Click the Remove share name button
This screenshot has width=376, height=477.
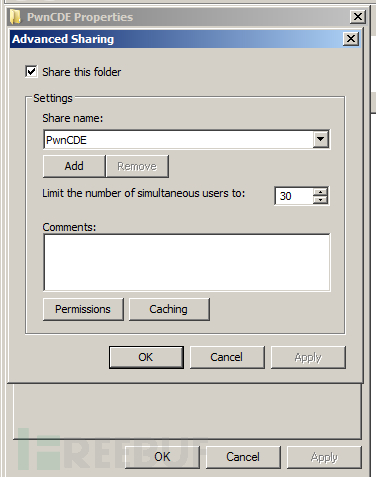click(137, 166)
